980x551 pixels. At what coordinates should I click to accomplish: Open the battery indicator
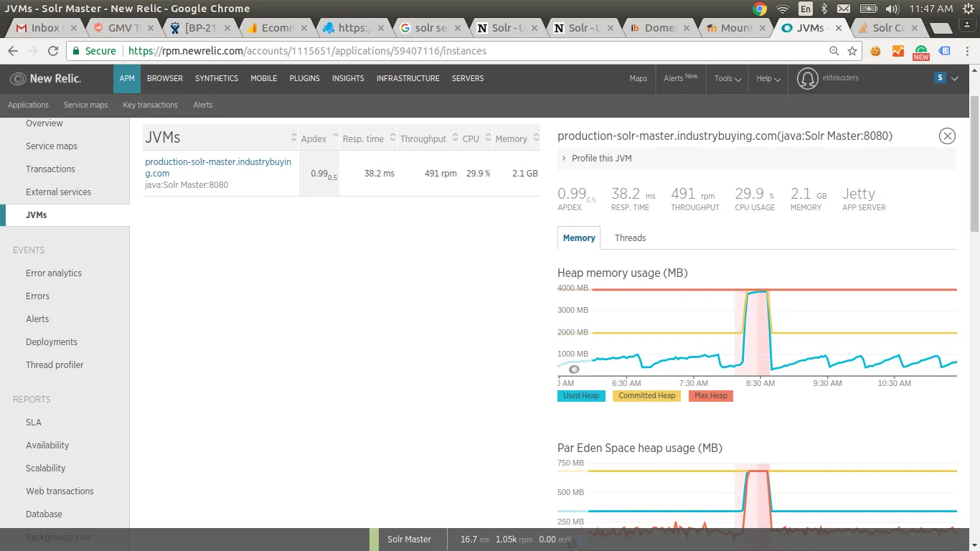point(868,9)
